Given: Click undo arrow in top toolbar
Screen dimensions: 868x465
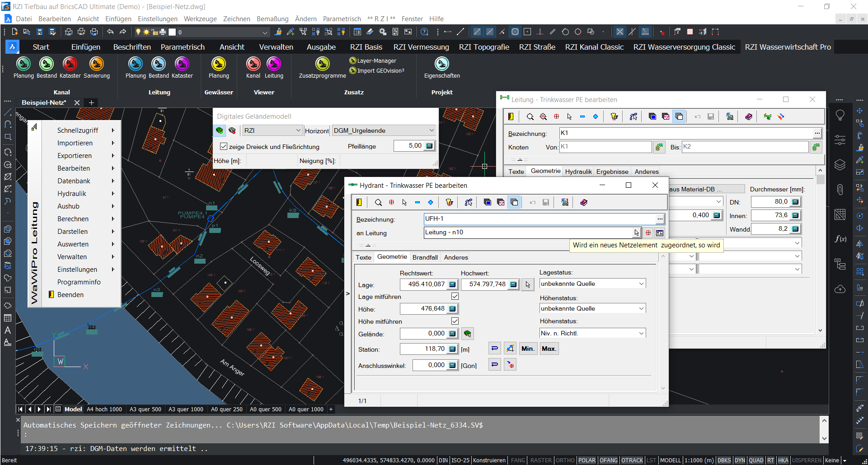Looking at the screenshot, I should click(110, 32).
